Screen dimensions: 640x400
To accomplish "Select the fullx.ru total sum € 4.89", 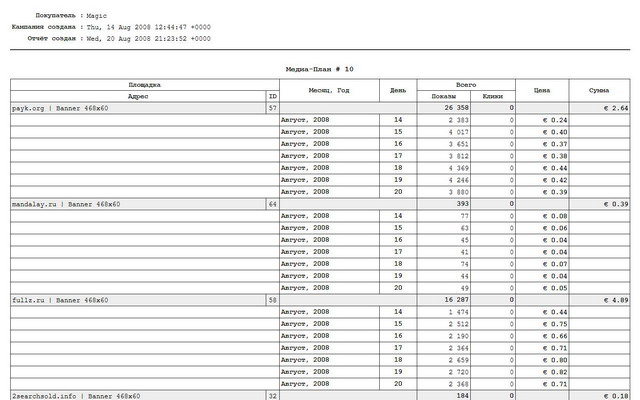I will 611,300.
